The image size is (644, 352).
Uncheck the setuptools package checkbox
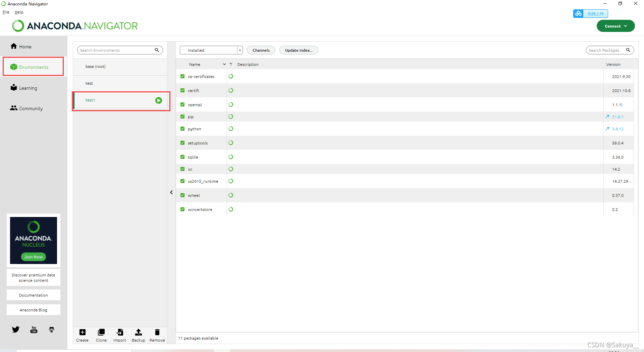click(x=182, y=143)
